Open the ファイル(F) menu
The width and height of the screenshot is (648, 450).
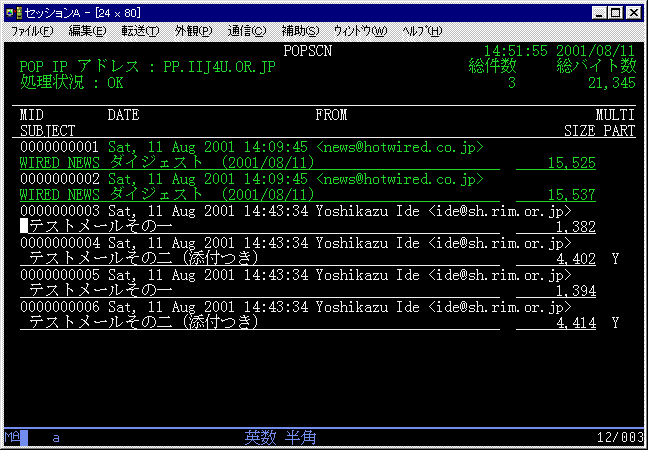click(x=33, y=31)
